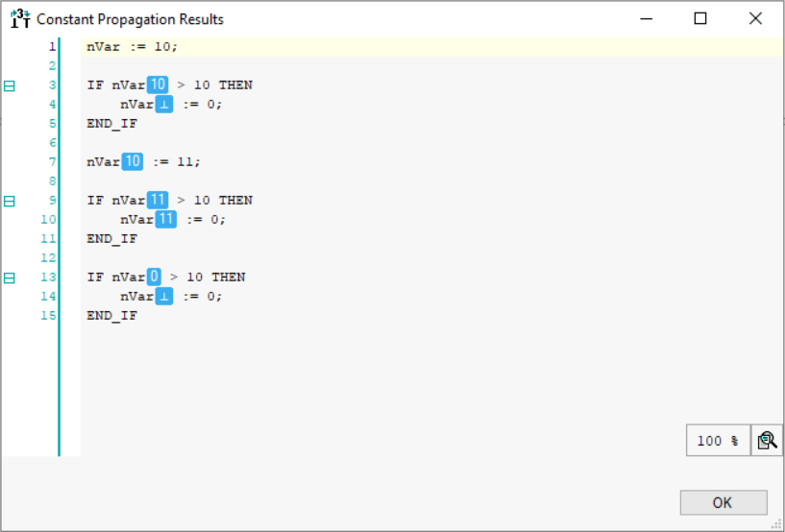Open the 100 % zoom level field
The width and height of the screenshot is (785, 532).
pos(718,441)
